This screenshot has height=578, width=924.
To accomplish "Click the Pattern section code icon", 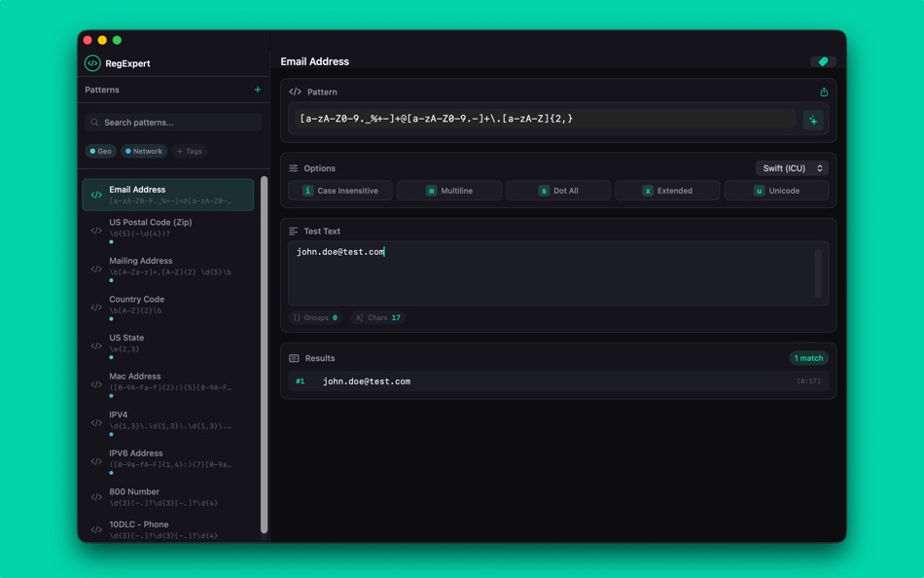I will click(x=296, y=92).
